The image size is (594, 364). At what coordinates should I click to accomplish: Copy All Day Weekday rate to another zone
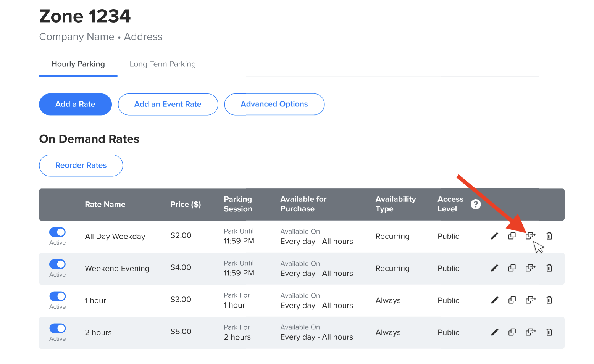pyautogui.click(x=530, y=236)
